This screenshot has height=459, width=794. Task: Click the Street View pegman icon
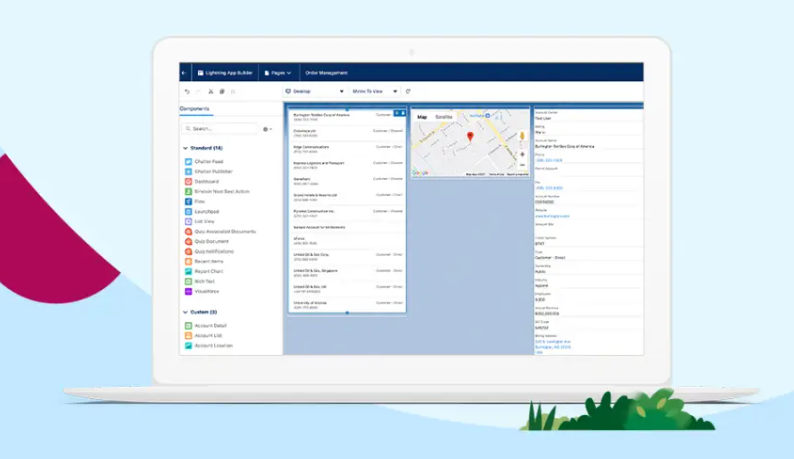click(x=522, y=136)
